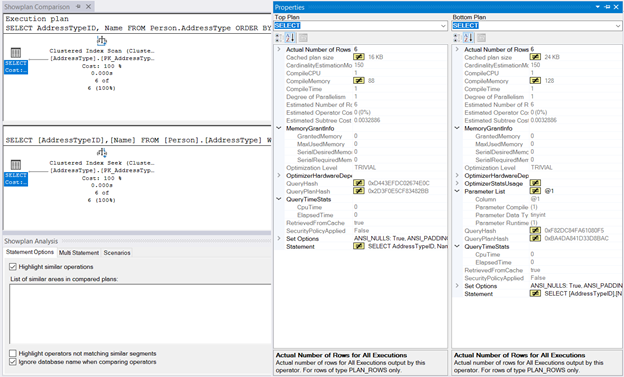Screen dimensions: 624x377
Task: Click difference icon for Top Plan QueryPlanHash
Action: coord(359,191)
